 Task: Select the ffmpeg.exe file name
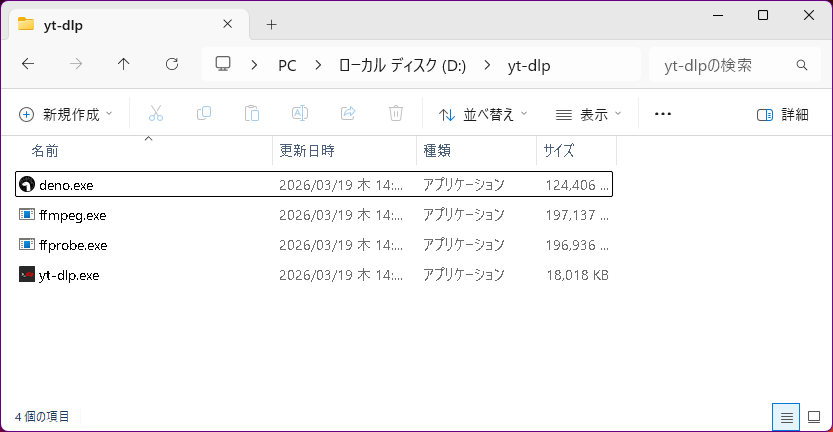point(73,215)
